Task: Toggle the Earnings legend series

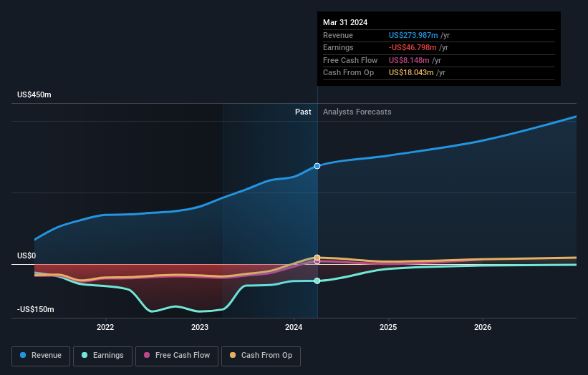Action: coord(102,356)
